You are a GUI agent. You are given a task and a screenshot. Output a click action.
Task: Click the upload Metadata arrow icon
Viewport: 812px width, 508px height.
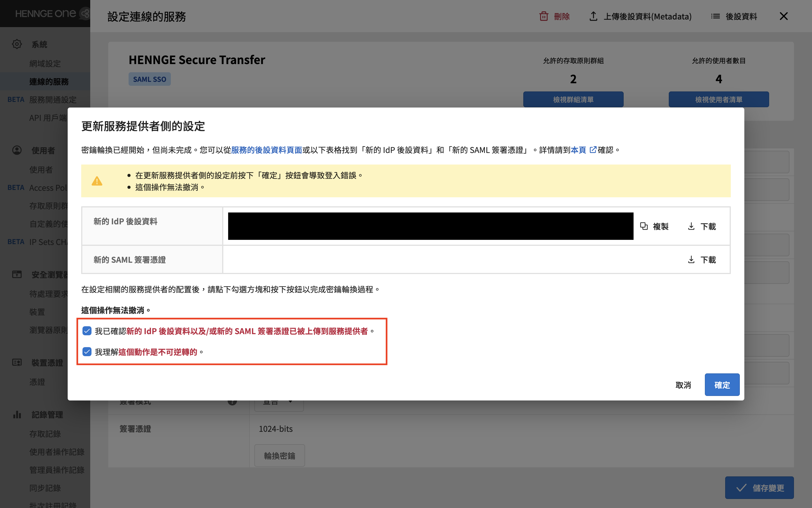click(x=593, y=16)
